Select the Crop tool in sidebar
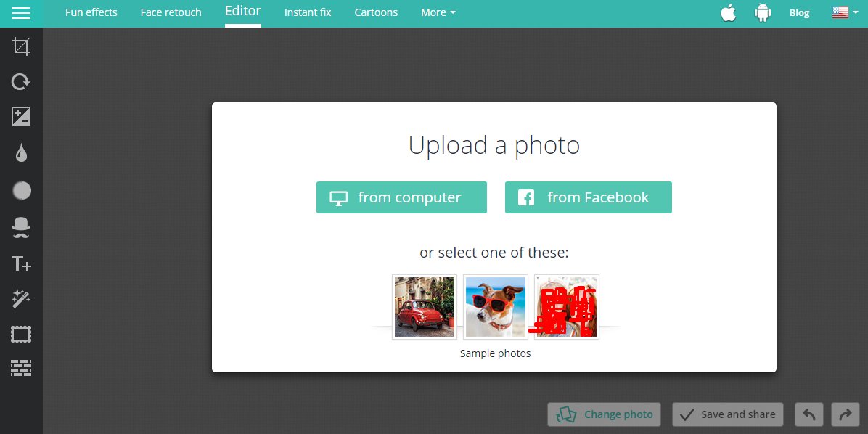The width and height of the screenshot is (868, 434). pos(21,48)
